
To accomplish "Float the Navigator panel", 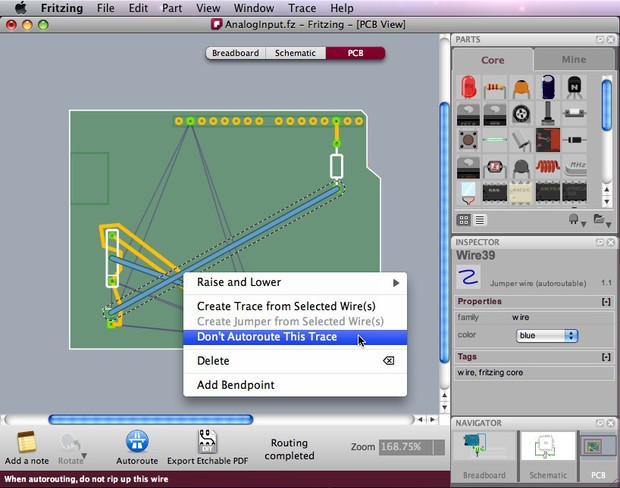I will pyautogui.click(x=600, y=423).
